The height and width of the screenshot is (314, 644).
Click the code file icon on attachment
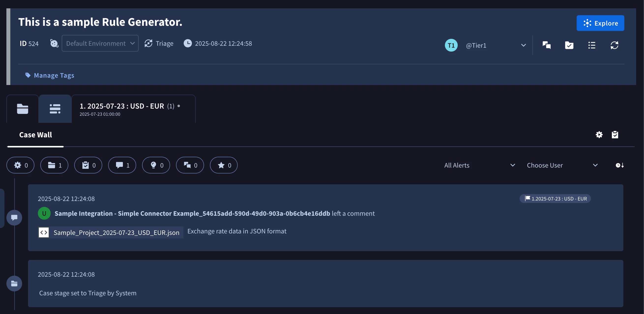[44, 232]
